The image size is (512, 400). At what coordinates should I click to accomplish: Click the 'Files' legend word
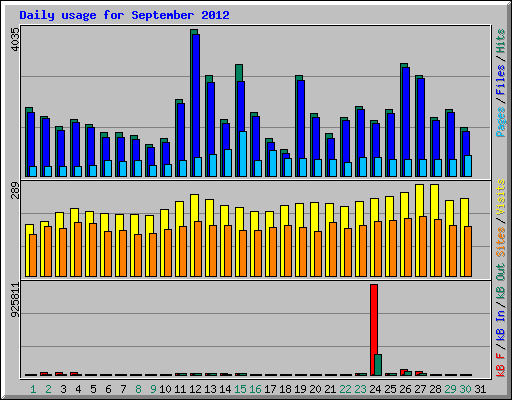pos(501,80)
